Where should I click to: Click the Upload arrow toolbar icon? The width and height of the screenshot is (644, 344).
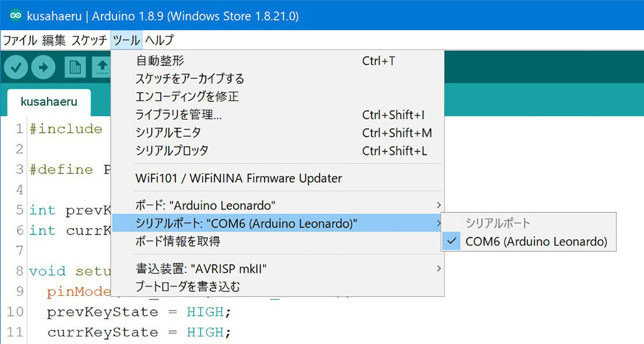(43, 67)
